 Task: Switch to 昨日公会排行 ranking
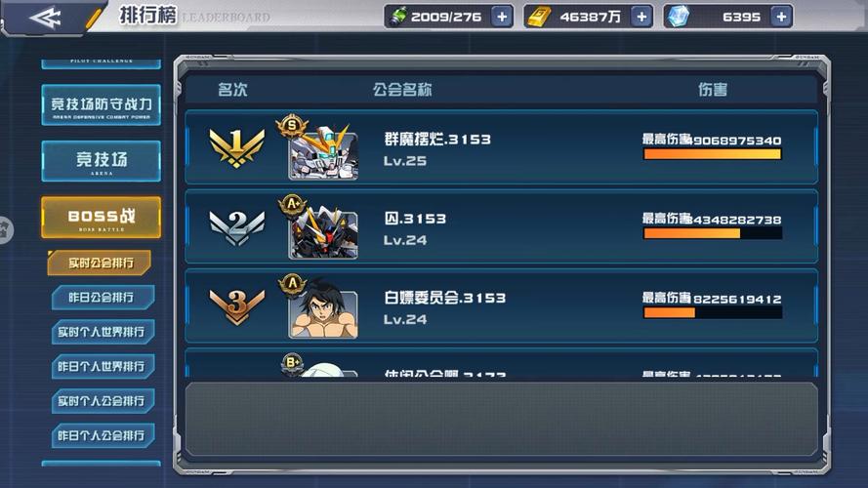pos(103,298)
